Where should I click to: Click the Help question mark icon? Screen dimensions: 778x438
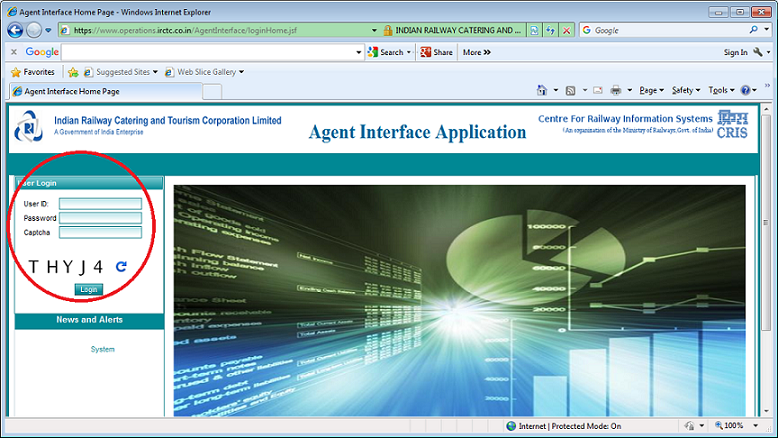point(745,90)
